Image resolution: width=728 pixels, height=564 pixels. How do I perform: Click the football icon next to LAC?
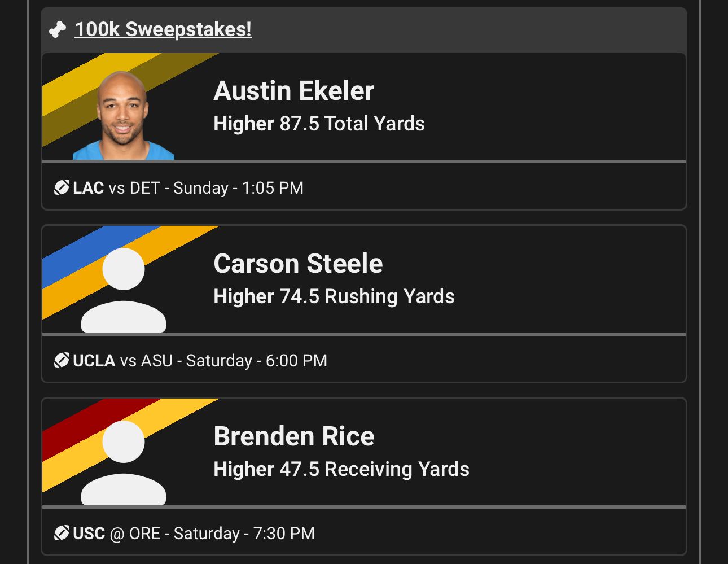click(62, 187)
